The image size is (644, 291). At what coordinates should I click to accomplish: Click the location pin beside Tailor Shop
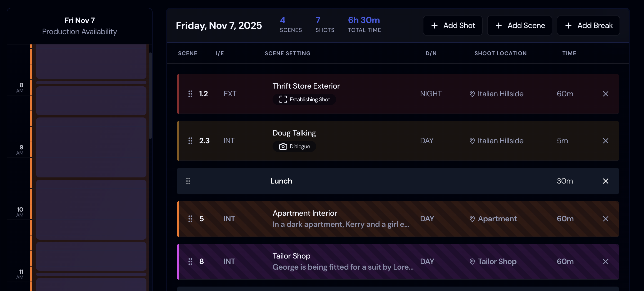(471, 261)
